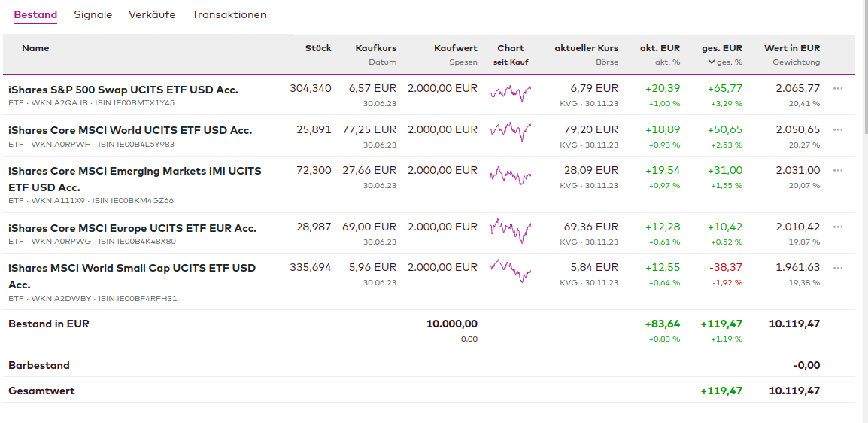The height and width of the screenshot is (423, 868).
Task: Open iShares Core MSCI Emerging Markets IMI link
Action: click(135, 171)
